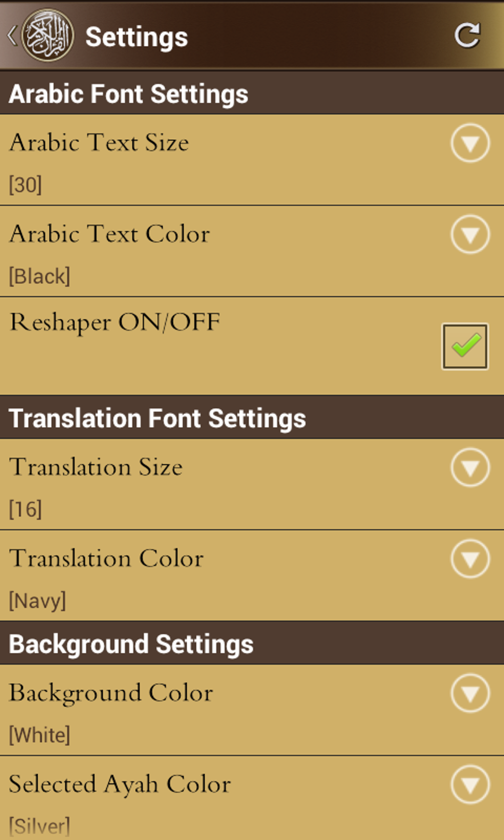Viewport: 504px width, 840px height.
Task: Tap the Background Color label
Action: pos(111,693)
